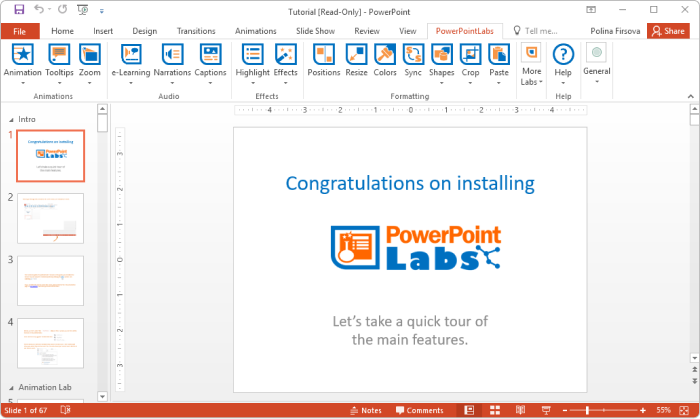
Task: Toggle the Comments pane
Action: coord(420,410)
